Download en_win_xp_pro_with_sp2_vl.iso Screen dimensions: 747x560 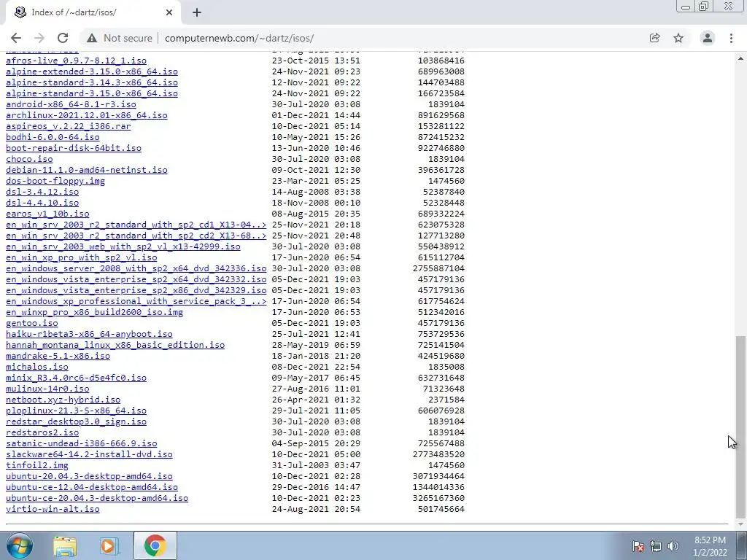[81, 257]
